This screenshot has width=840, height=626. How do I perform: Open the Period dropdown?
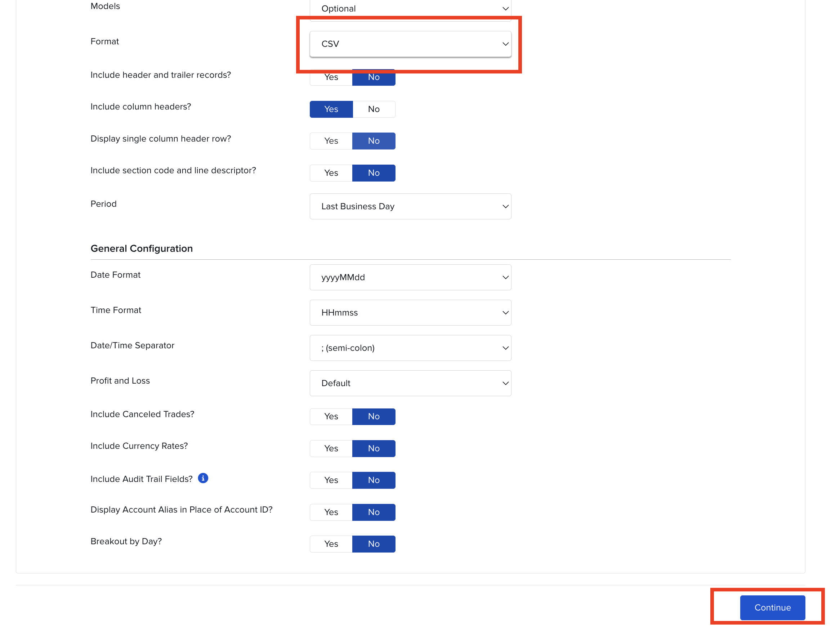(410, 206)
